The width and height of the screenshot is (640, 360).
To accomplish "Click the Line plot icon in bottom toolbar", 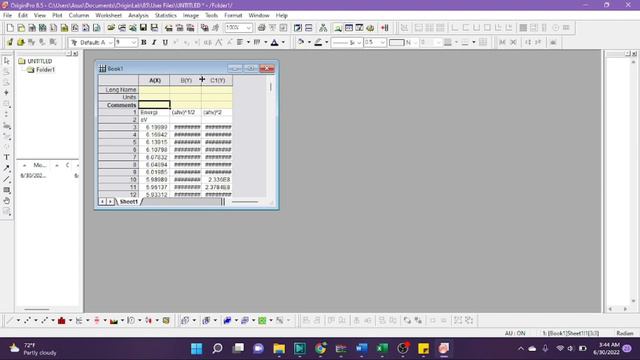I will click(x=10, y=321).
